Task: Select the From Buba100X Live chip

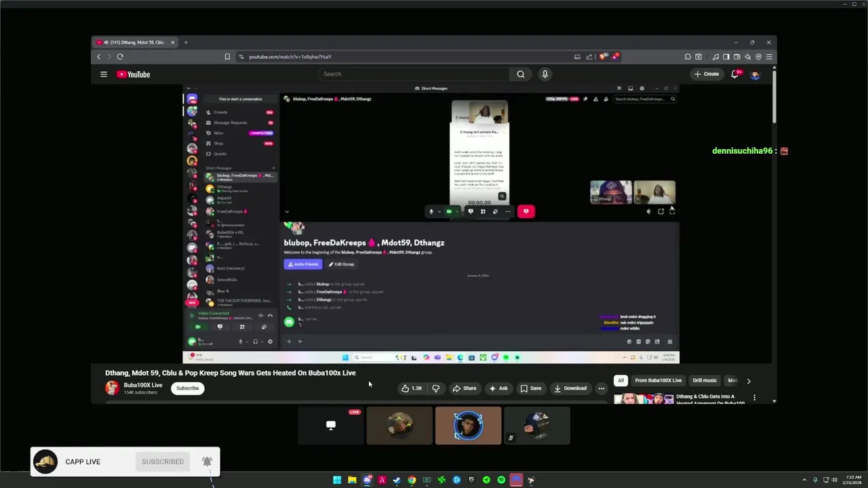Action: click(x=658, y=381)
